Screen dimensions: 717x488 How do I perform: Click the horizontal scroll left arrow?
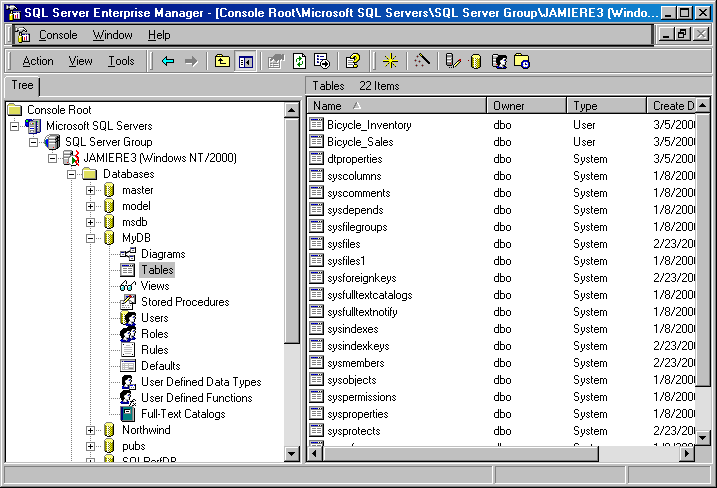click(x=315, y=454)
